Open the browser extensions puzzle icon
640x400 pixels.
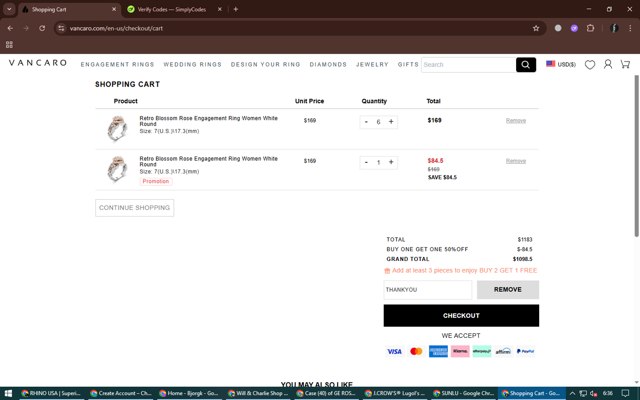590,28
